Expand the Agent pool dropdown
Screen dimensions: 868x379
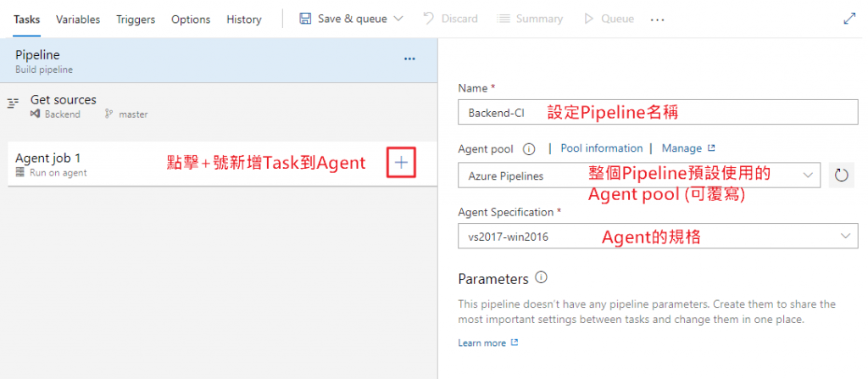(x=807, y=176)
